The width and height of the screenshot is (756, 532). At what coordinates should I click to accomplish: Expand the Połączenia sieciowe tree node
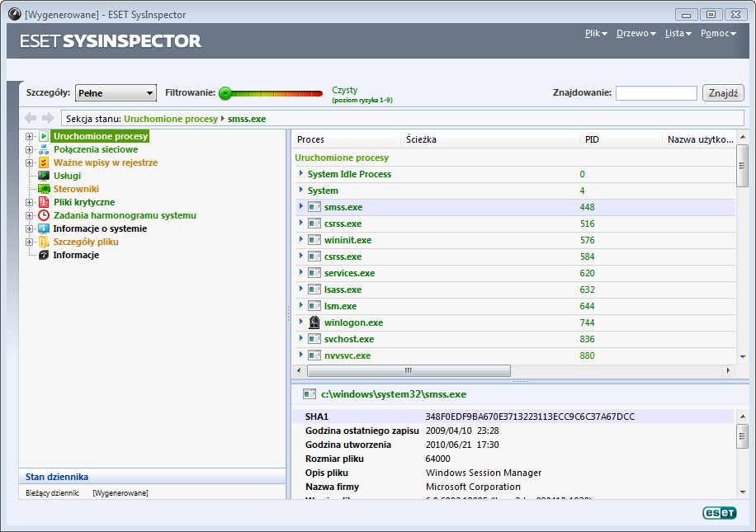click(30, 149)
